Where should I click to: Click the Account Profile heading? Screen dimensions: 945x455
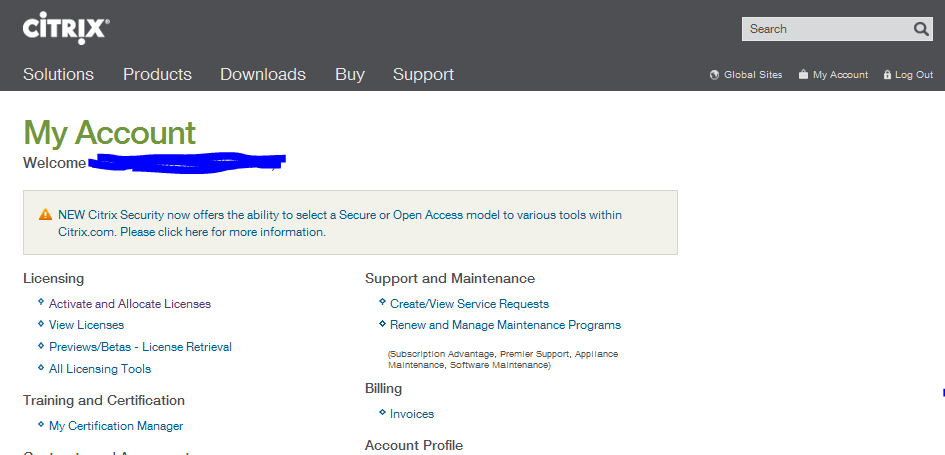point(414,445)
